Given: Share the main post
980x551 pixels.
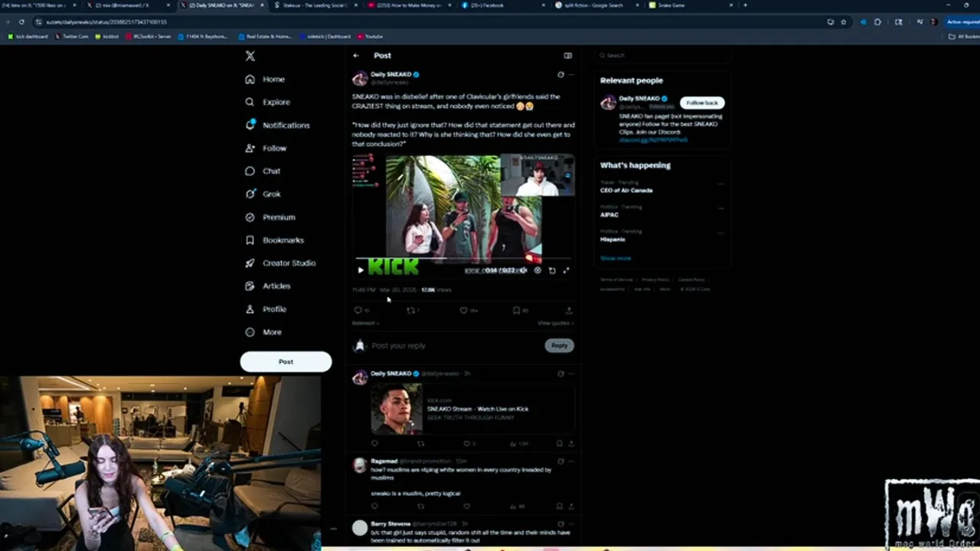Looking at the screenshot, I should [x=569, y=310].
